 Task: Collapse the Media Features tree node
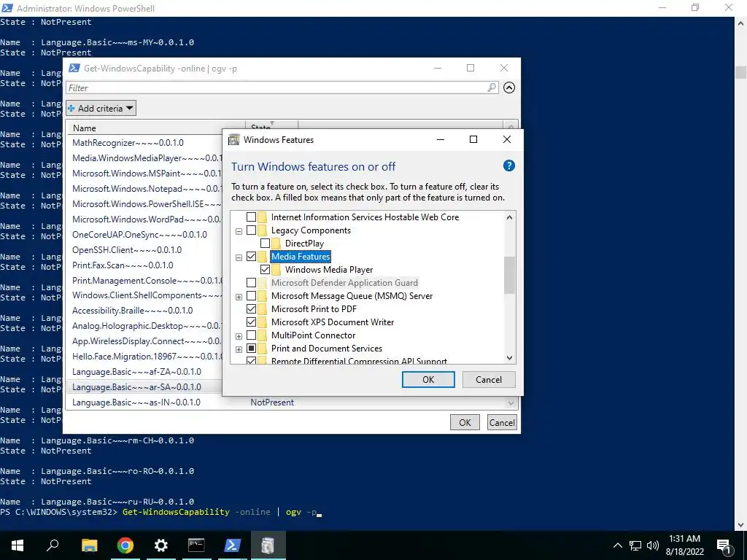pyautogui.click(x=239, y=257)
